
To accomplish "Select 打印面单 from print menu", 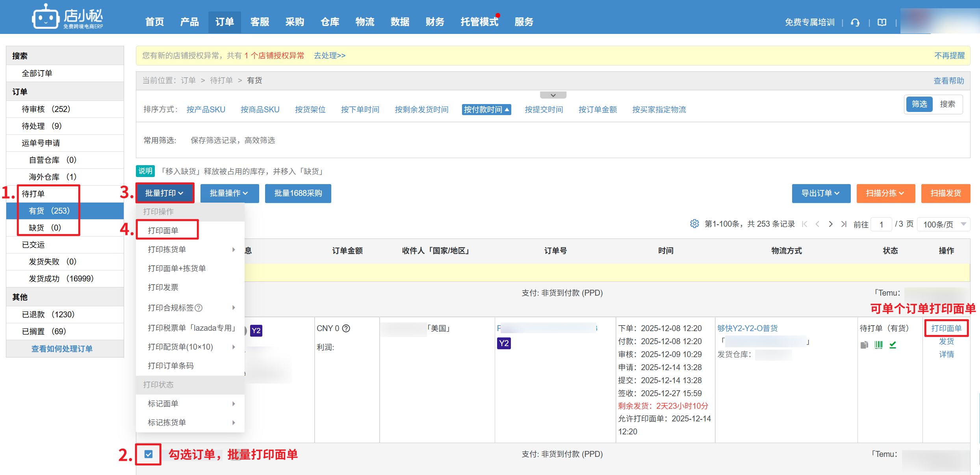I will point(163,230).
